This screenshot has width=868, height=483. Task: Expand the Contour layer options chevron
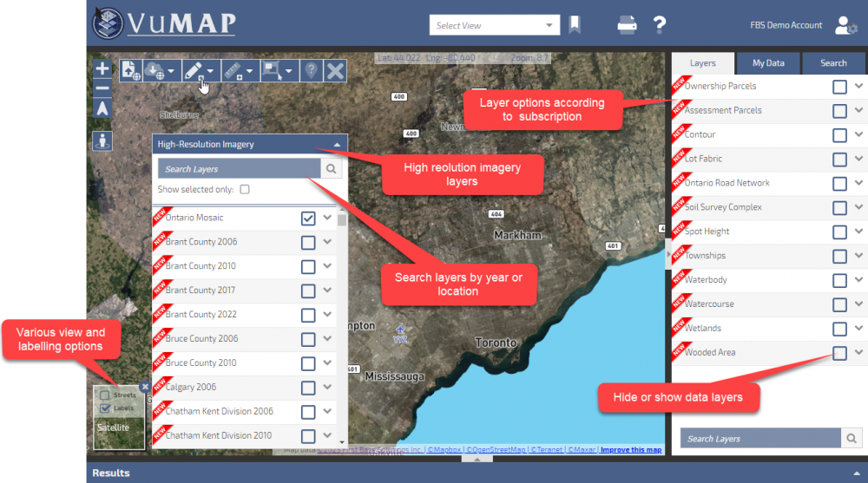[859, 134]
